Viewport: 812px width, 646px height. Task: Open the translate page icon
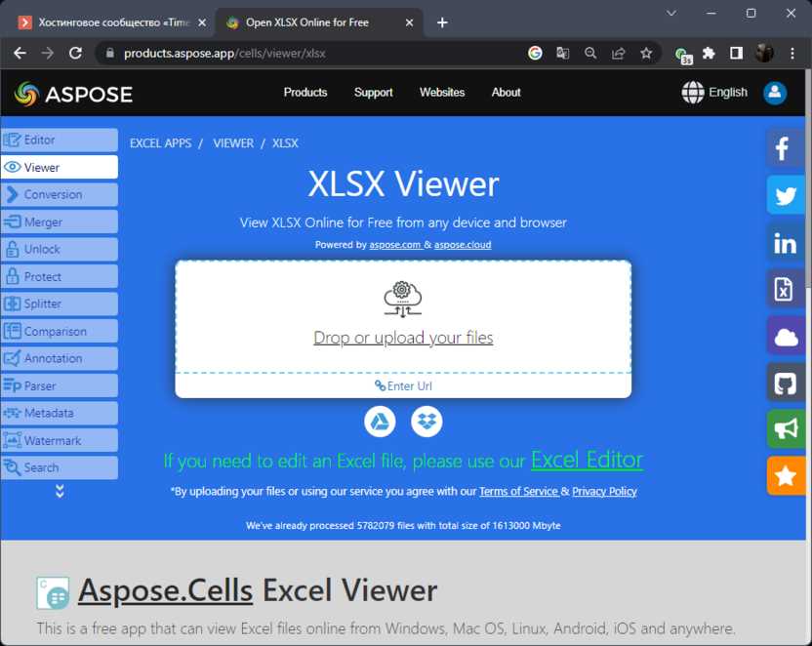(563, 53)
